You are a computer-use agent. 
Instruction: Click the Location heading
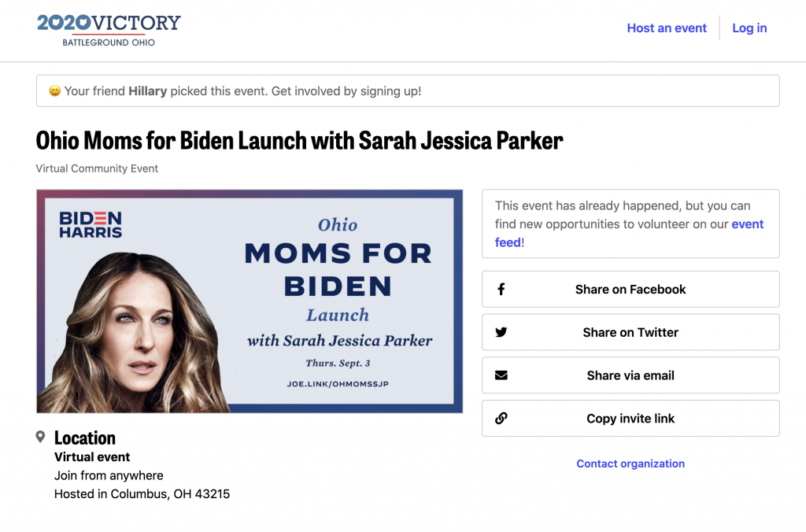pyautogui.click(x=85, y=438)
